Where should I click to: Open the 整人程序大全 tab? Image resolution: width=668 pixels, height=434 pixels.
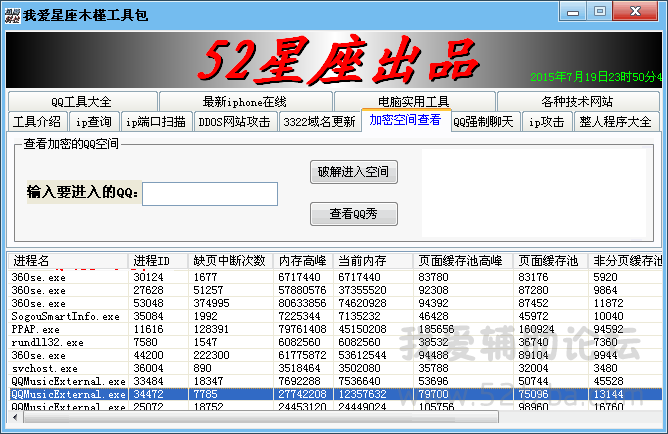616,122
